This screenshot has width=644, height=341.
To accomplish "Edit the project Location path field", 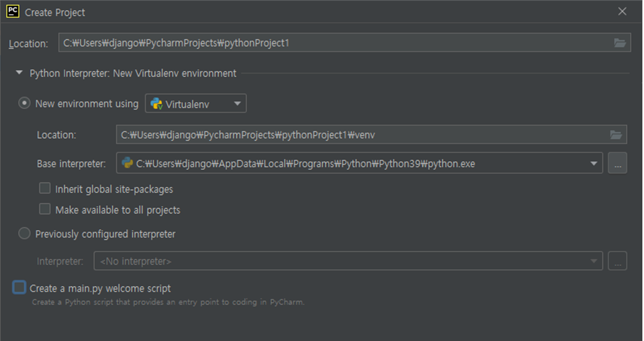I will click(345, 43).
